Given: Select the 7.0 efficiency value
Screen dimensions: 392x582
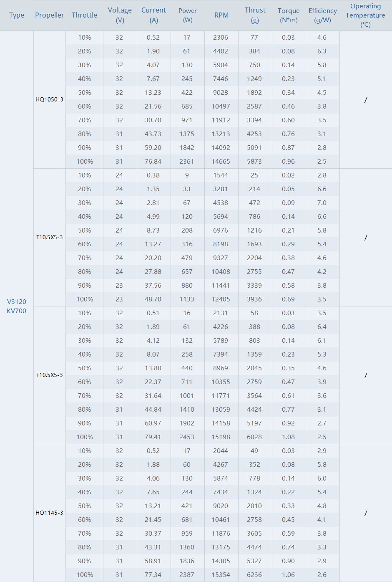Looking at the screenshot, I should coord(322,203).
